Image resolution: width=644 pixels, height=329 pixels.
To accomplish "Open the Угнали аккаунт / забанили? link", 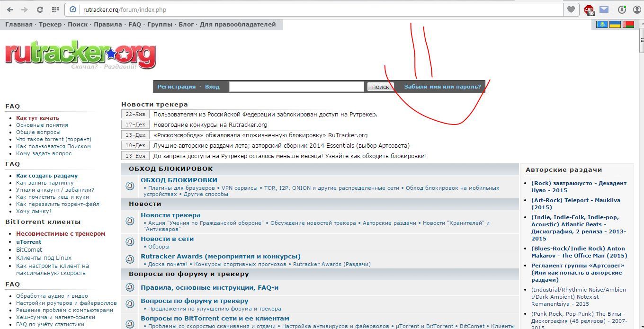I will 55,190.
